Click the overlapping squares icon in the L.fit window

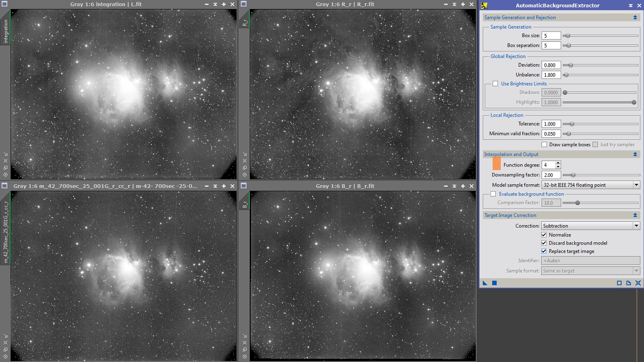coord(5,167)
